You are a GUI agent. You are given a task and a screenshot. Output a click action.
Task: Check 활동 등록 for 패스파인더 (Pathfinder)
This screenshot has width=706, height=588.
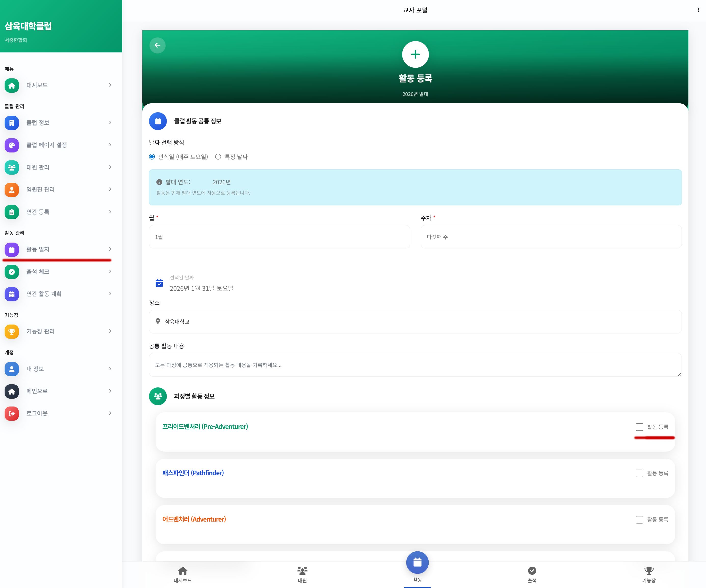click(x=639, y=473)
